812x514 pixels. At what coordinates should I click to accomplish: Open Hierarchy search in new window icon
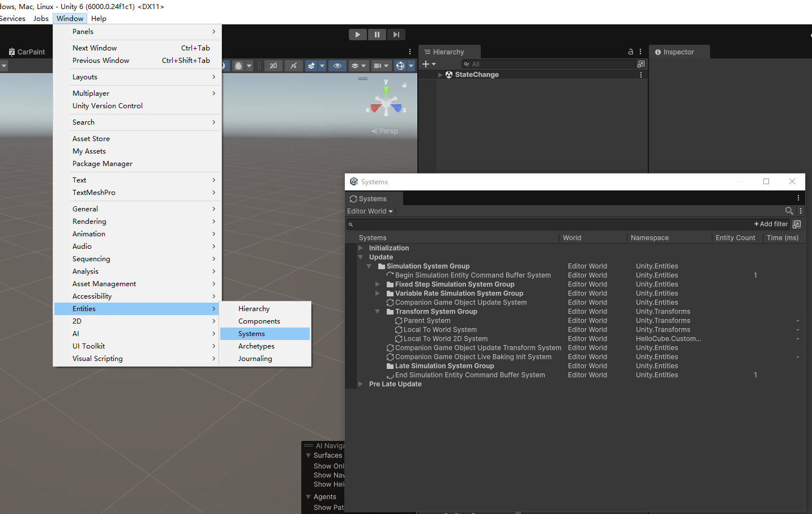[x=641, y=64]
